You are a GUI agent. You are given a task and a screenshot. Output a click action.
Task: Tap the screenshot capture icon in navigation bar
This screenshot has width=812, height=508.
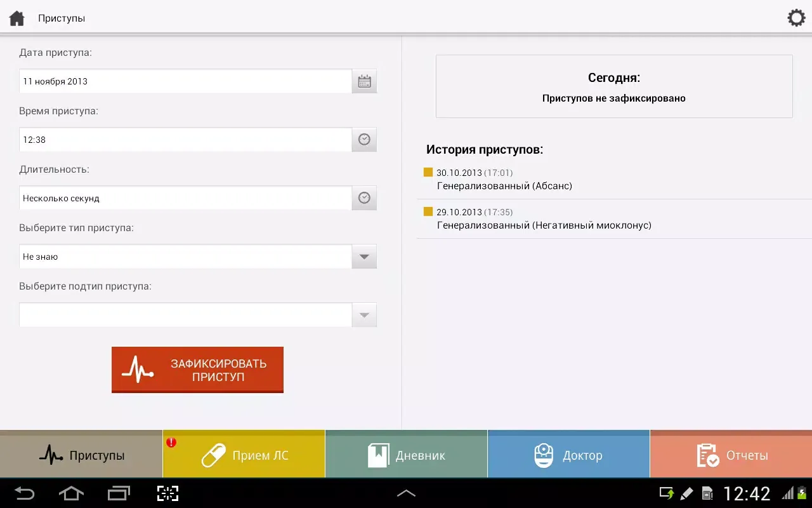[x=167, y=493]
